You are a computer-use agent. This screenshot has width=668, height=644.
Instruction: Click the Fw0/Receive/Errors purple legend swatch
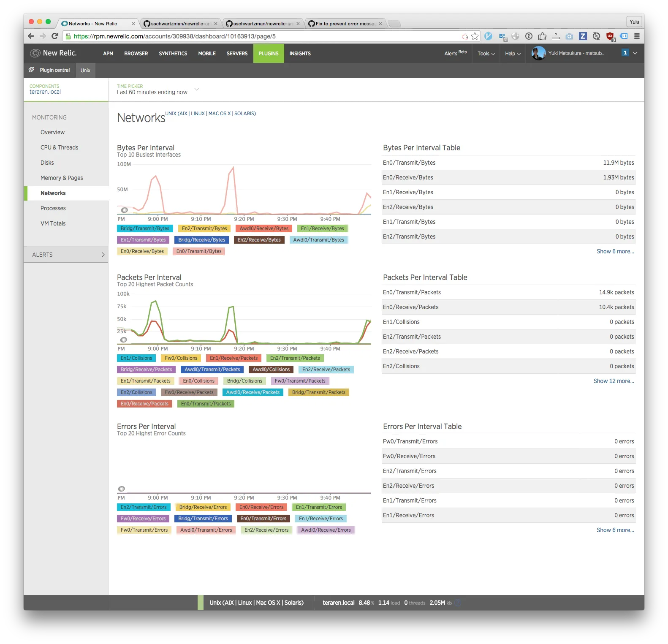coord(143,519)
